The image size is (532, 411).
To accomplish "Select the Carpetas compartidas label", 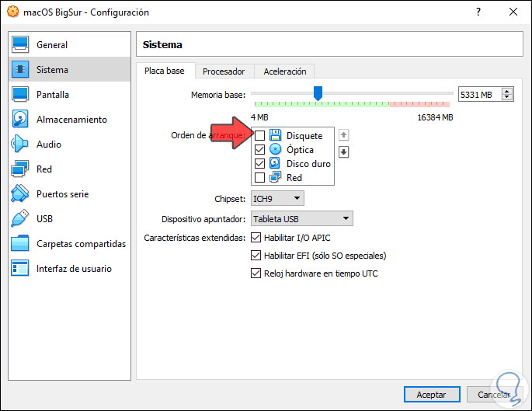I will 82,244.
